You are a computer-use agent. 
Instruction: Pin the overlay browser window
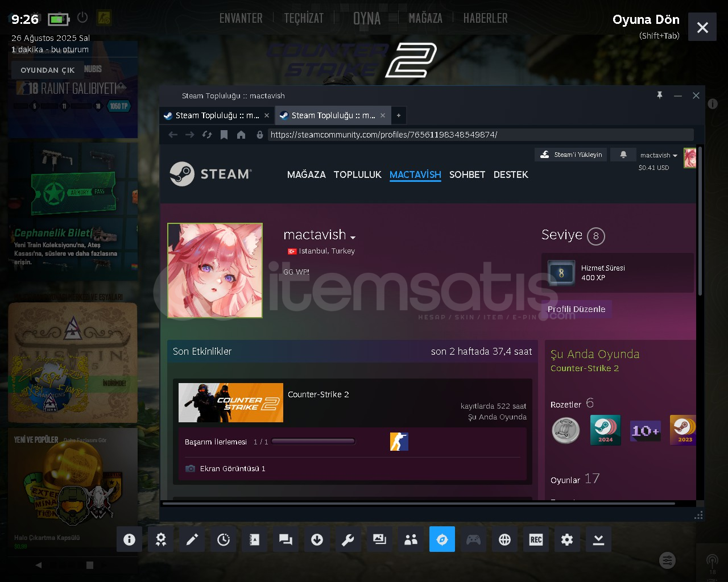coord(660,95)
